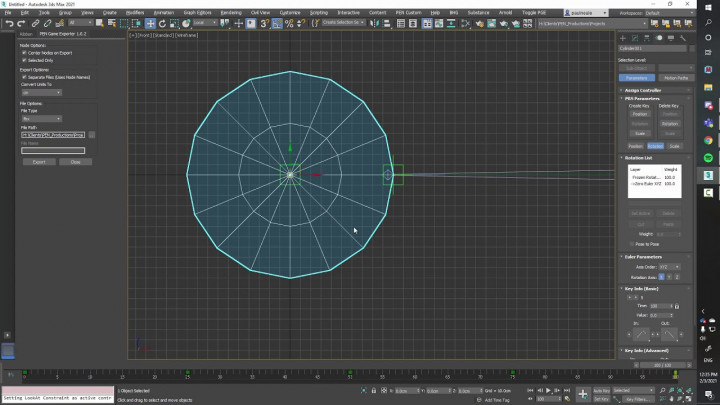The width and height of the screenshot is (720, 405).
Task: Open the Hierarchy command panel tab
Action: tap(647, 38)
